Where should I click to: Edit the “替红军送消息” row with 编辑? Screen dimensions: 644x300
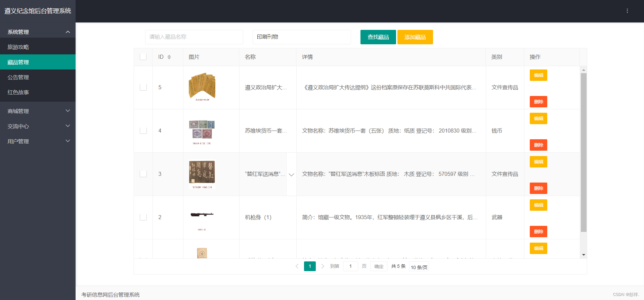click(x=539, y=162)
